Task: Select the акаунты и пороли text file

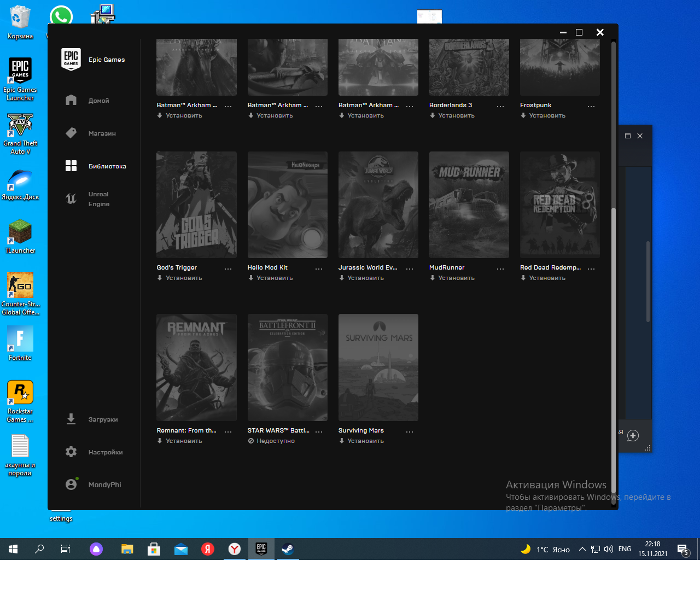Action: (20, 455)
